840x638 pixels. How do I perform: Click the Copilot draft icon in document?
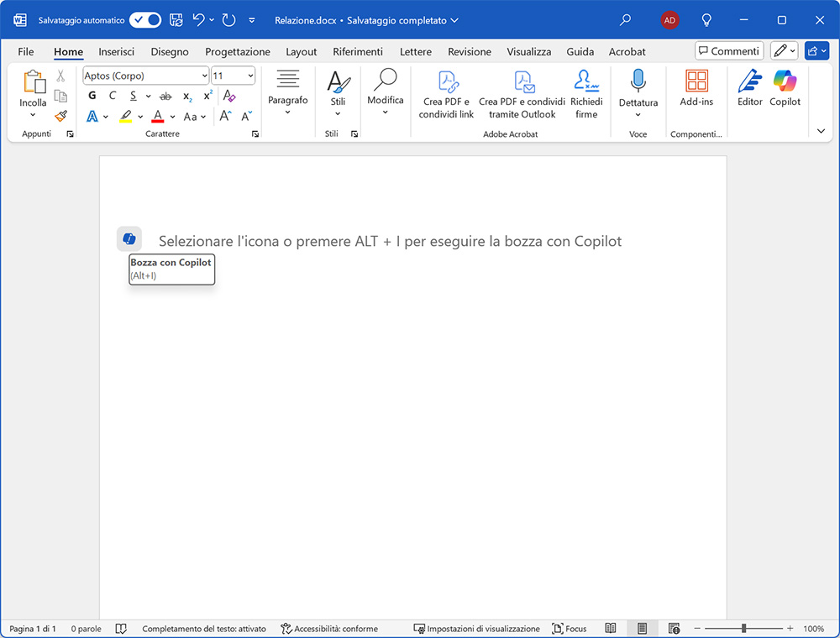coord(129,239)
